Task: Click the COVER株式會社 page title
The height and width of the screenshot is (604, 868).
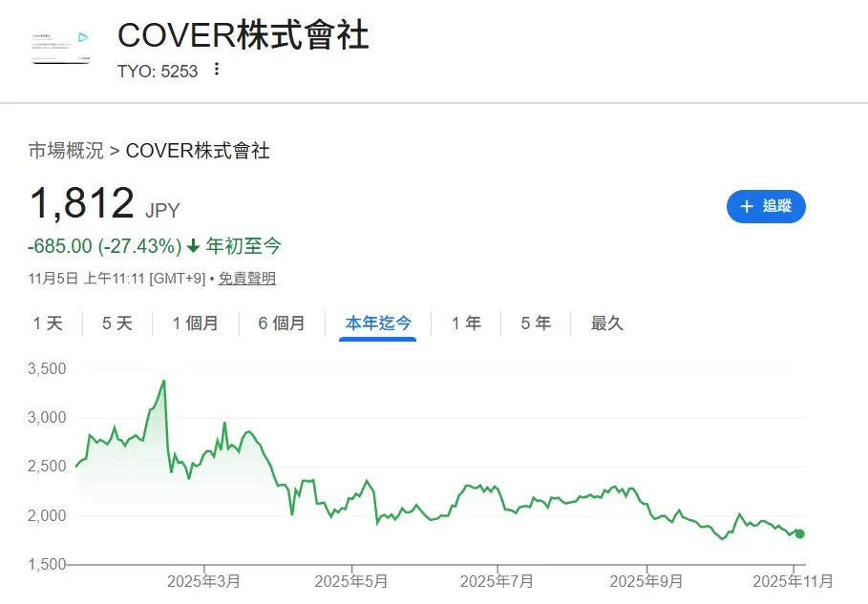Action: 243,35
